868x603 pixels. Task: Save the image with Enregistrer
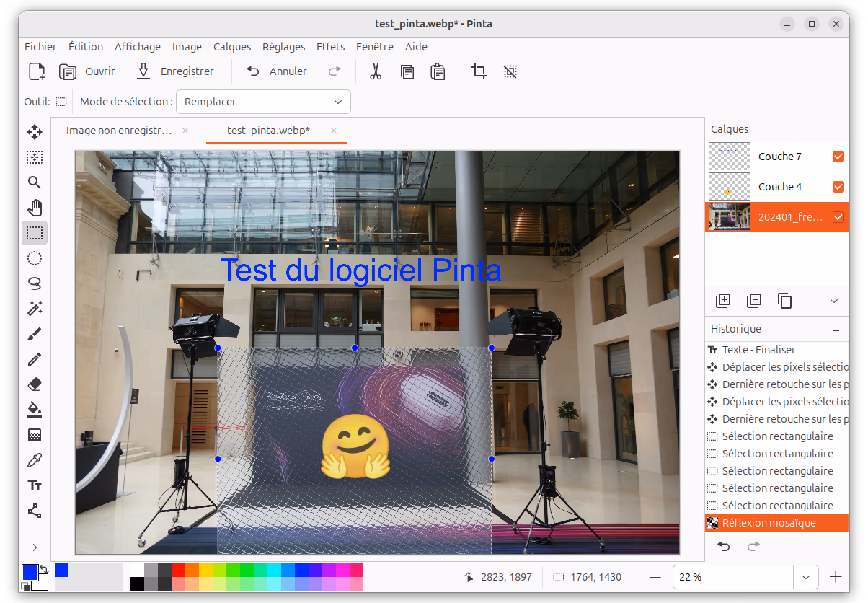(x=176, y=71)
